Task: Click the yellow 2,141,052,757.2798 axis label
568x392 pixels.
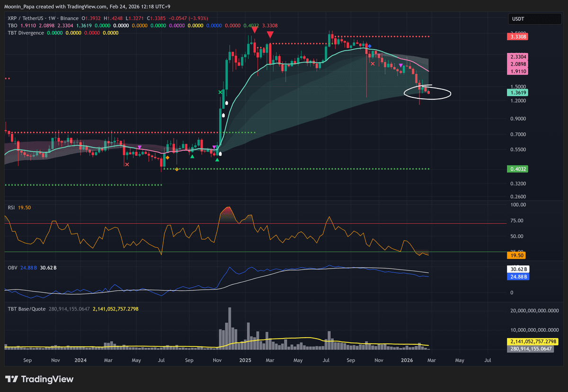Action: [532, 341]
